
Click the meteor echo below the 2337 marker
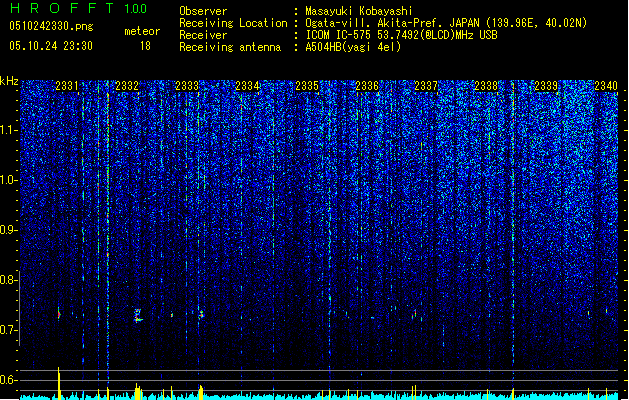414,314
